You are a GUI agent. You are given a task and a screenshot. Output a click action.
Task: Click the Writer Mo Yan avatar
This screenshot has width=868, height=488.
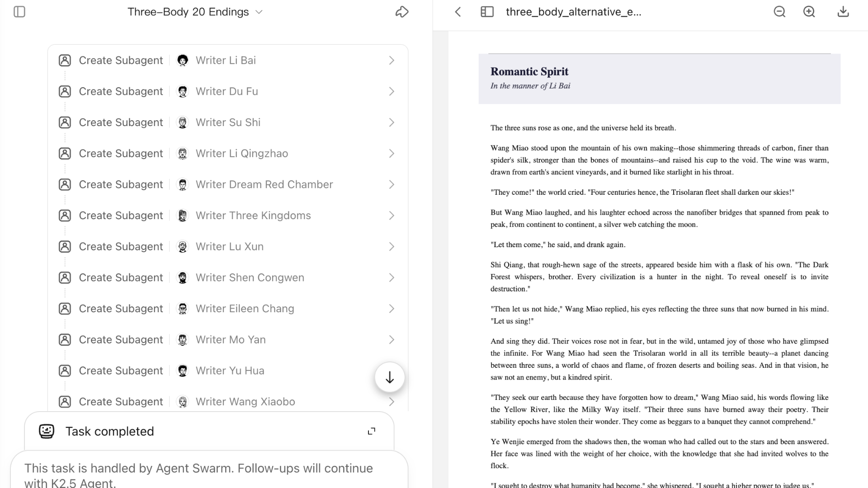[x=183, y=340]
